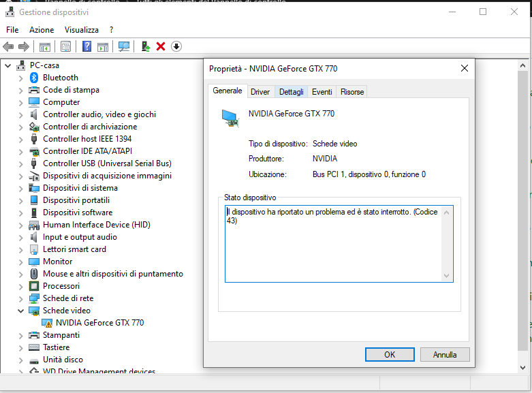Select Input e output audio
The image size is (532, 393).
(x=80, y=237)
